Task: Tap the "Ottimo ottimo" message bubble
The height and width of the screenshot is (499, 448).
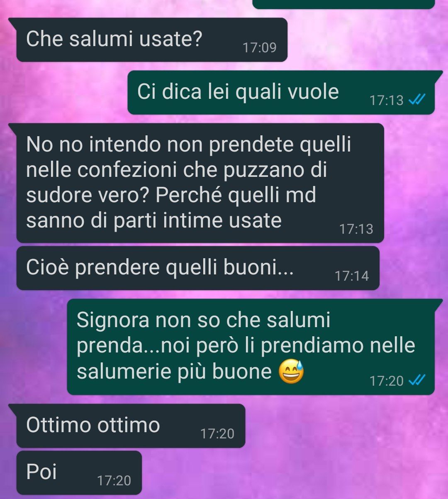Action: (131, 426)
